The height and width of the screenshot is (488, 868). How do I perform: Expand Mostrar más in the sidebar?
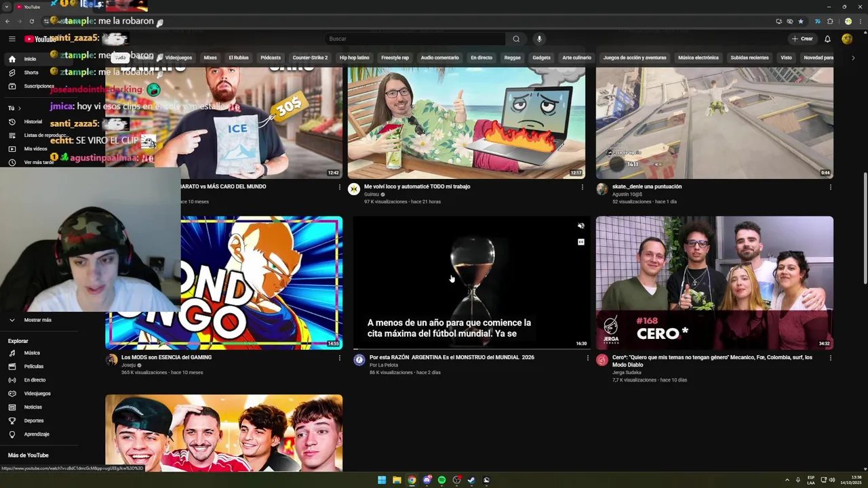(x=37, y=320)
